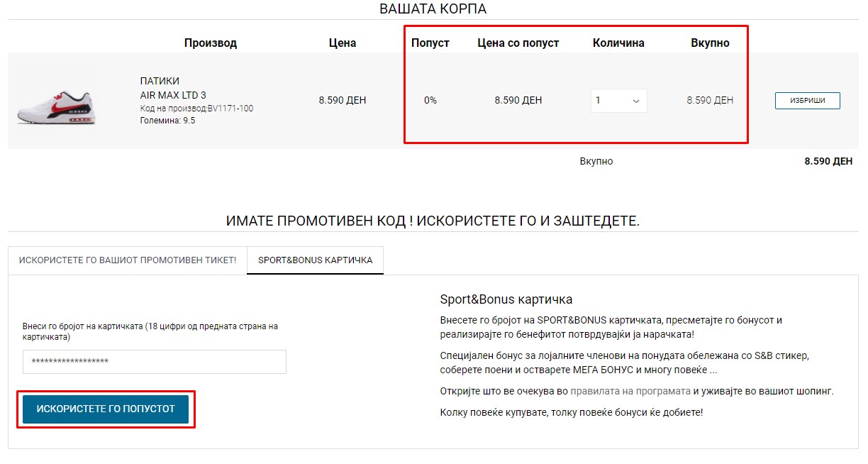The height and width of the screenshot is (464, 868).
Task: Click the Sport&Bonus картичка heading
Action: [x=506, y=299]
